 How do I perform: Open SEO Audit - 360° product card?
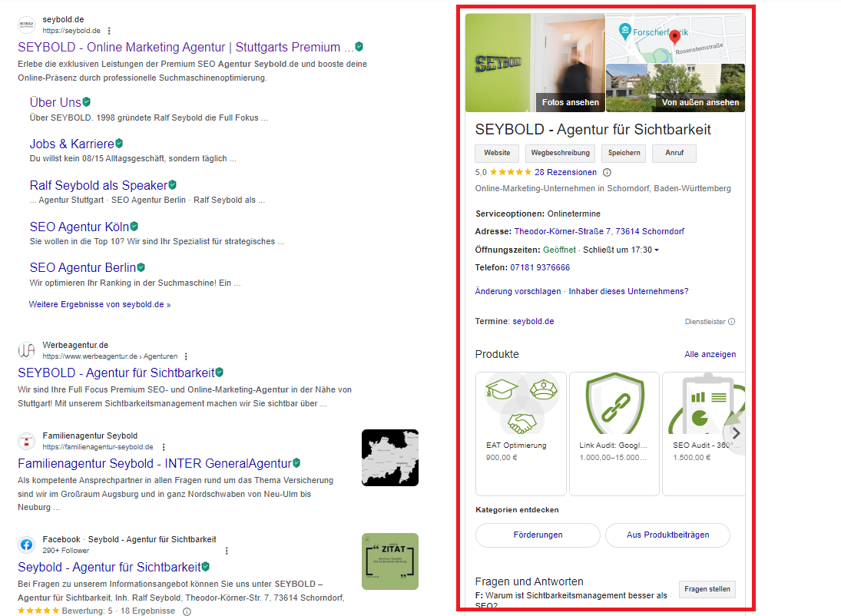point(704,433)
